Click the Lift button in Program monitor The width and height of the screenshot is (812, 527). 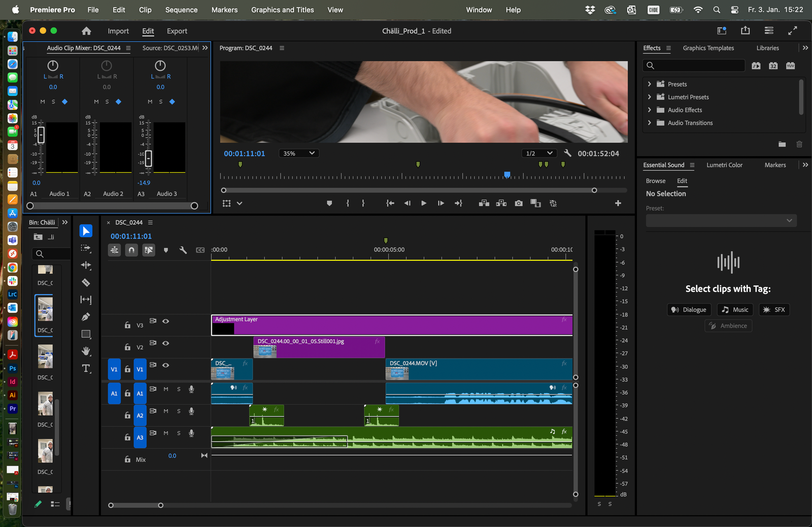(x=484, y=203)
